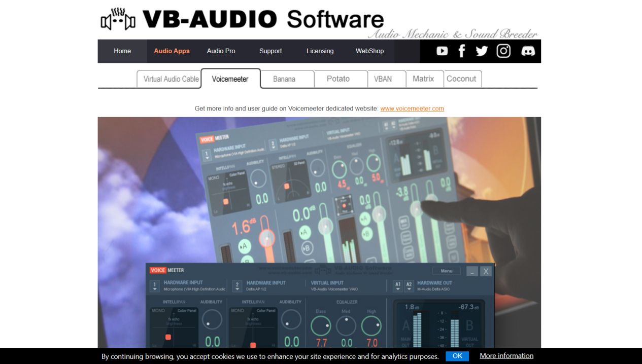Screen dimensions: 642x364
Task: Switch to the Banana tab
Action: click(x=287, y=79)
